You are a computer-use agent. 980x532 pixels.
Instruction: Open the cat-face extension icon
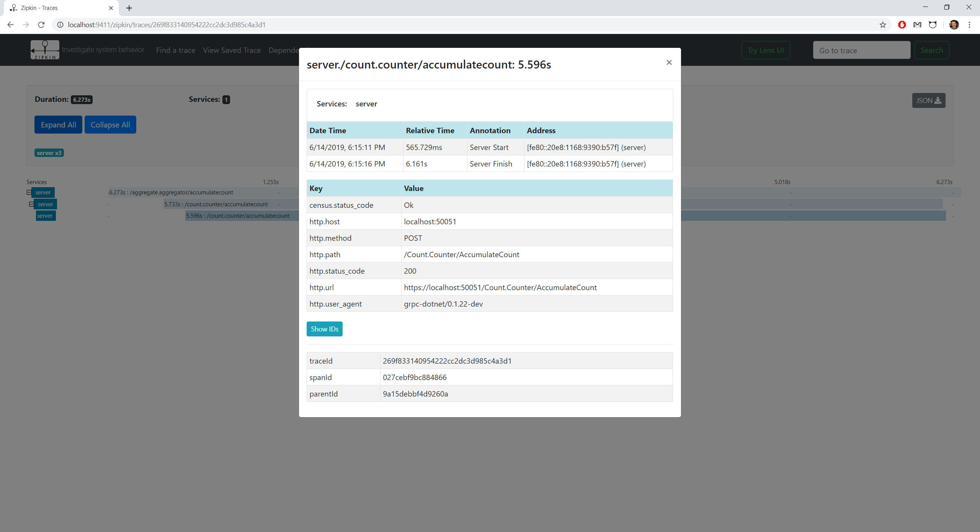(933, 25)
